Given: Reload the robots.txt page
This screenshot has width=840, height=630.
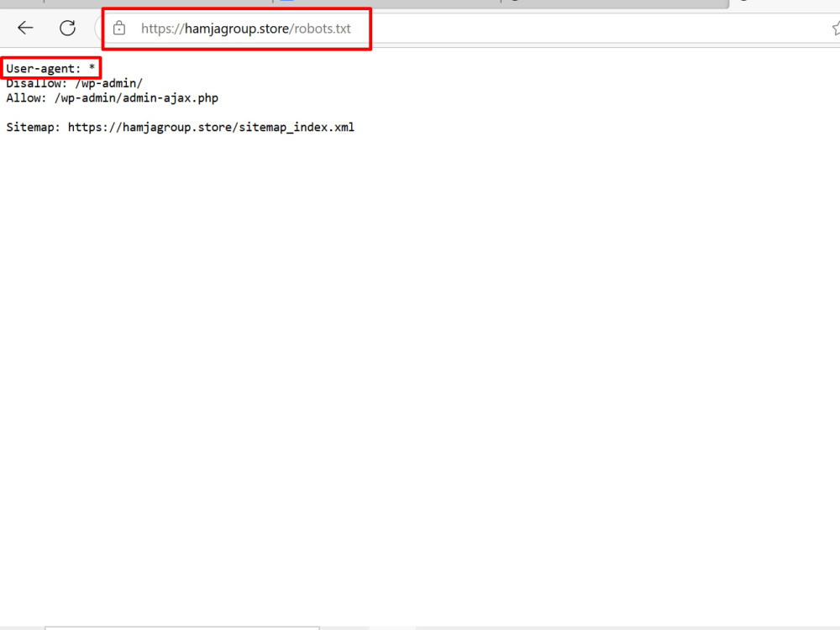Looking at the screenshot, I should pos(67,28).
